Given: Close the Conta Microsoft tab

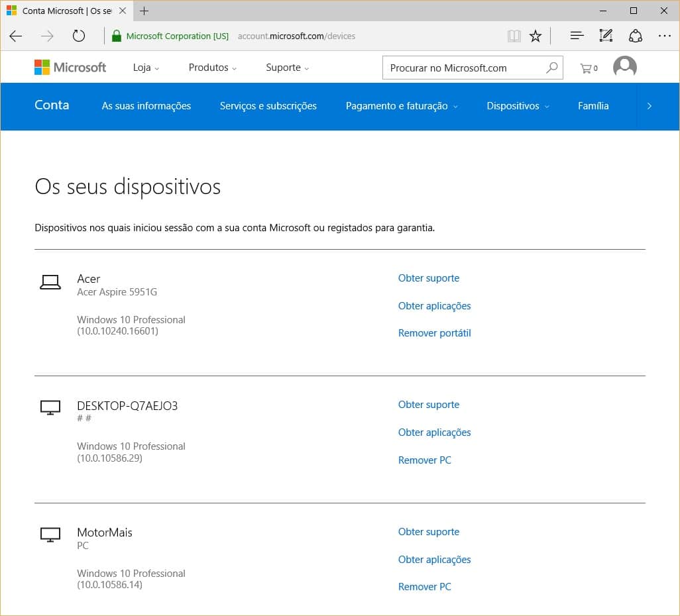Looking at the screenshot, I should (123, 11).
